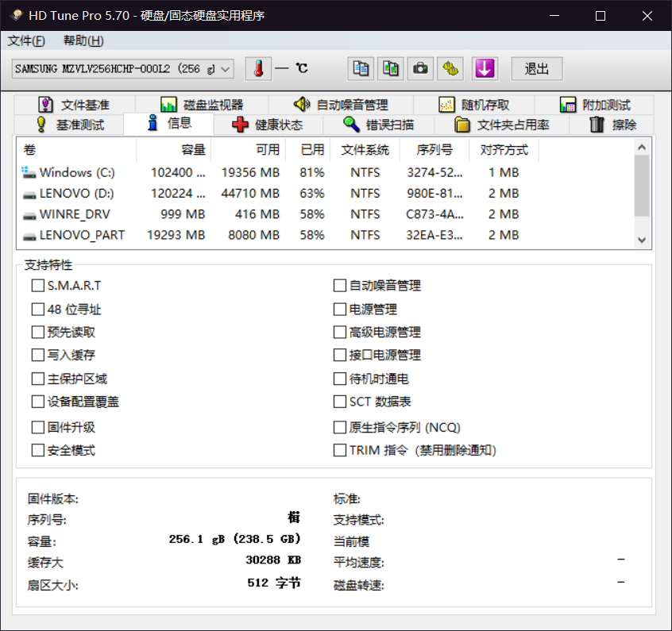
Task: Toggle the 主保护区域 checkbox
Action: click(x=37, y=379)
